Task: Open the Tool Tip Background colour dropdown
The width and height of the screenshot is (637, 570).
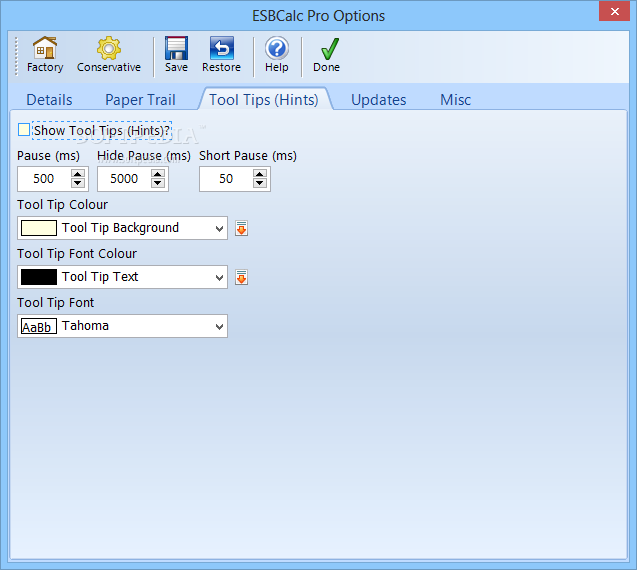Action: click(219, 228)
